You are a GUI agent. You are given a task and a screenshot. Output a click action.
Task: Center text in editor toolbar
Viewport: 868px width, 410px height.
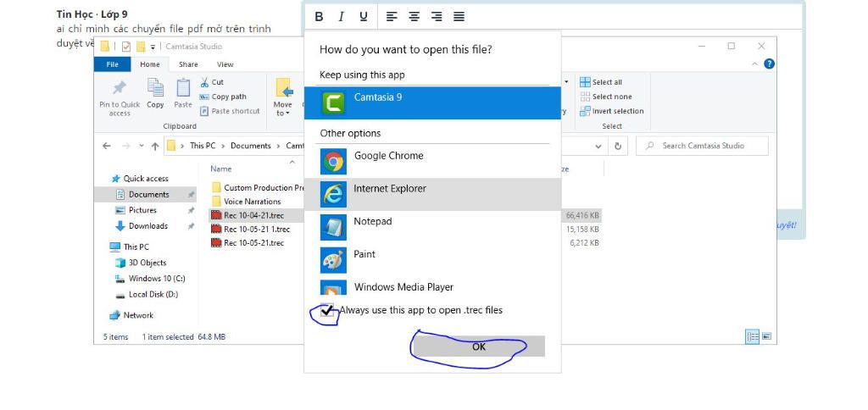[x=414, y=17]
